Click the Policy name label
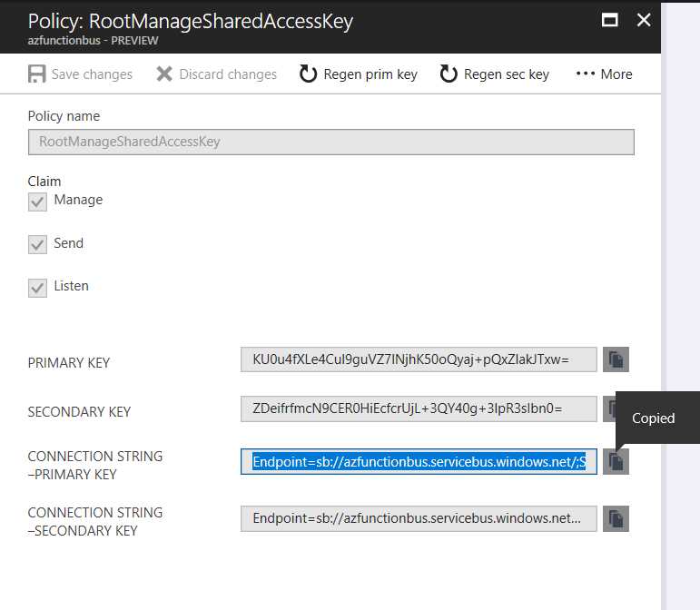This screenshot has height=610, width=700. [x=64, y=116]
